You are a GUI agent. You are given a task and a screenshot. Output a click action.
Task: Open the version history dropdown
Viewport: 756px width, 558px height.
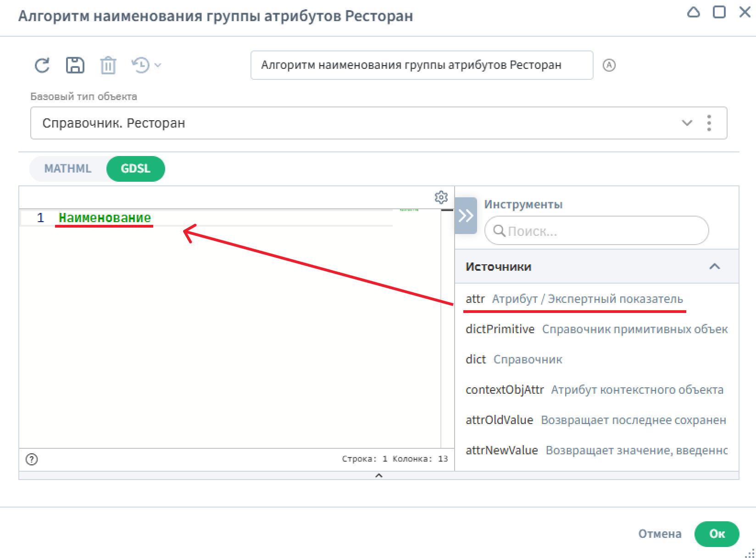point(146,65)
